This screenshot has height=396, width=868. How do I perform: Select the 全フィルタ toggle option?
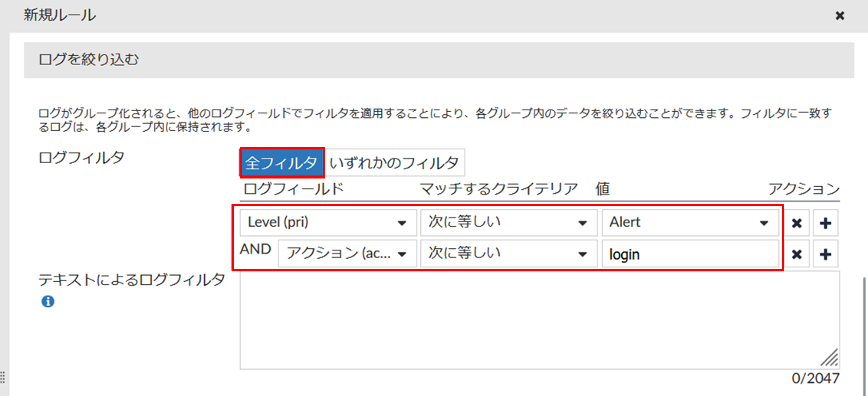point(282,163)
